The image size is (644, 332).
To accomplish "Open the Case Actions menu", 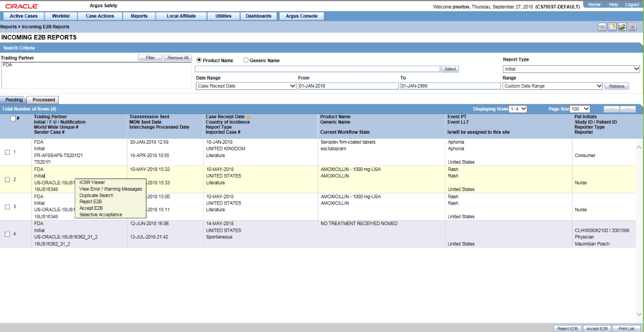I will tap(100, 16).
